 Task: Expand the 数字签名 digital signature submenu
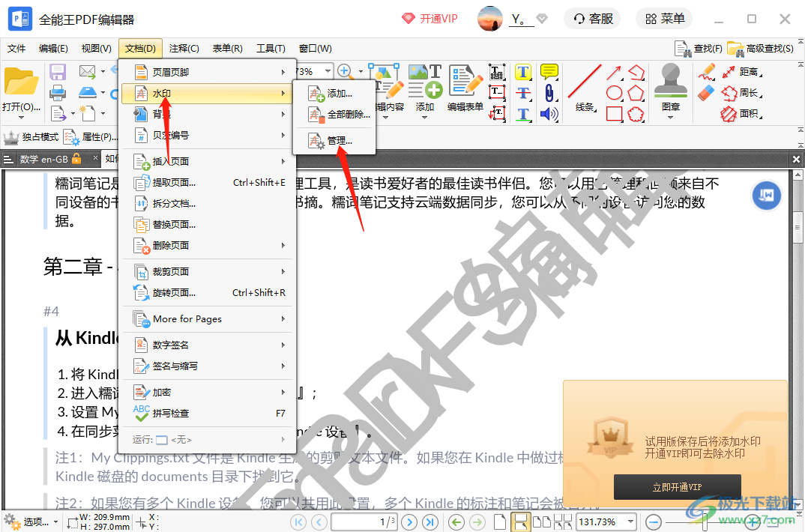pos(207,345)
